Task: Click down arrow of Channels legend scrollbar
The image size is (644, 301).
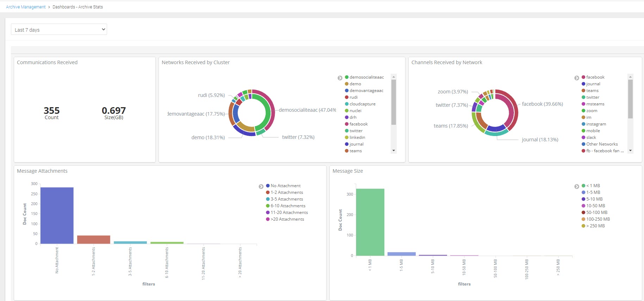Action: click(x=631, y=150)
